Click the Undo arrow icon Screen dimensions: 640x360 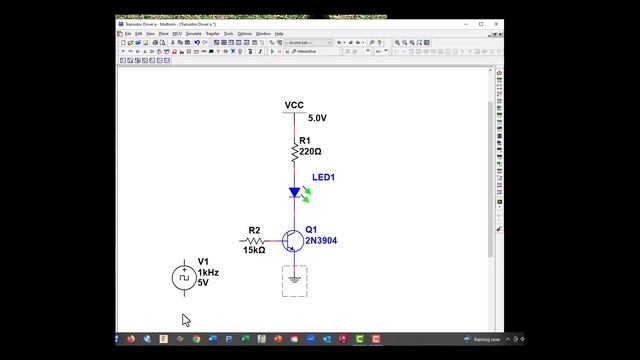coord(197,42)
